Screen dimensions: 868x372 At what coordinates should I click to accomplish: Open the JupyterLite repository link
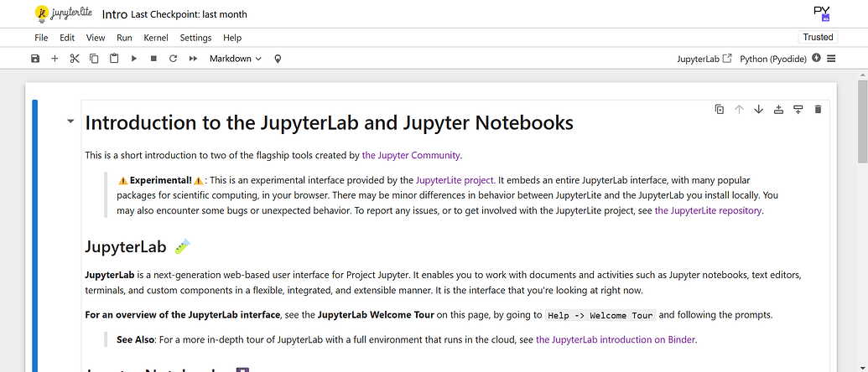708,211
